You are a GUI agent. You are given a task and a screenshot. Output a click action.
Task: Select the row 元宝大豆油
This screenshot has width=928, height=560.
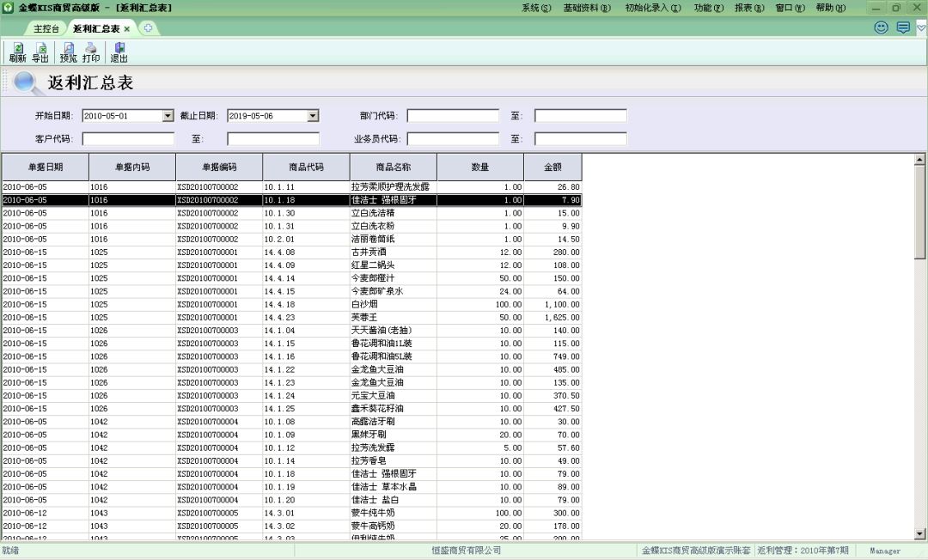tap(292, 395)
